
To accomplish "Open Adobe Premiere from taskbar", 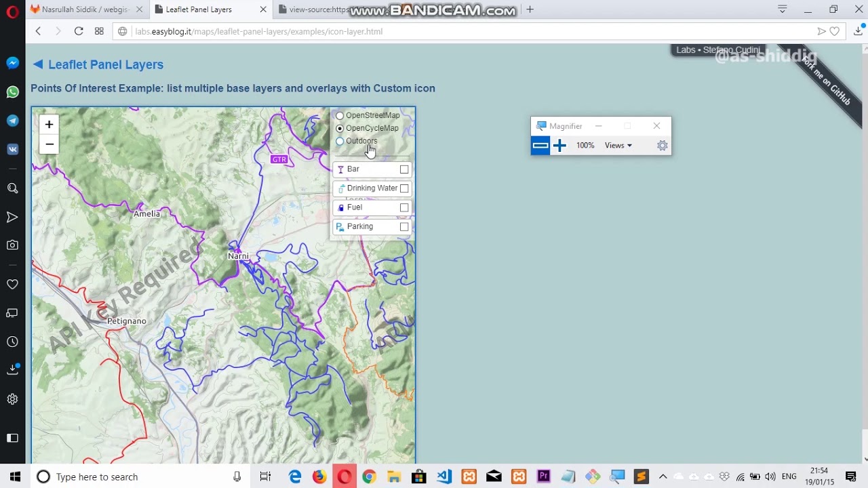I will pyautogui.click(x=543, y=476).
